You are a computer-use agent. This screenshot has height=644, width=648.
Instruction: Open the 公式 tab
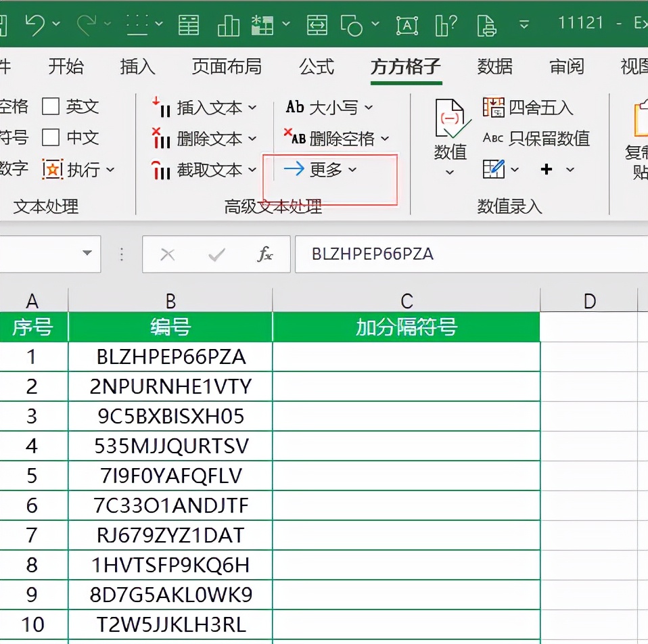[x=317, y=66]
